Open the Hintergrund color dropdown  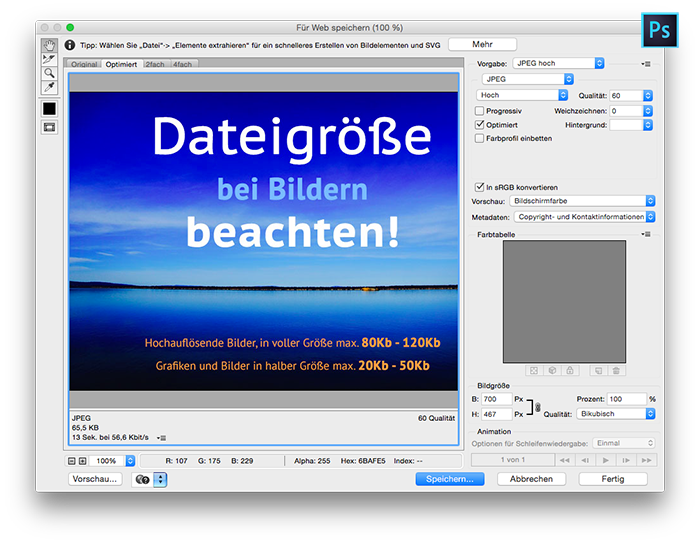pos(648,125)
